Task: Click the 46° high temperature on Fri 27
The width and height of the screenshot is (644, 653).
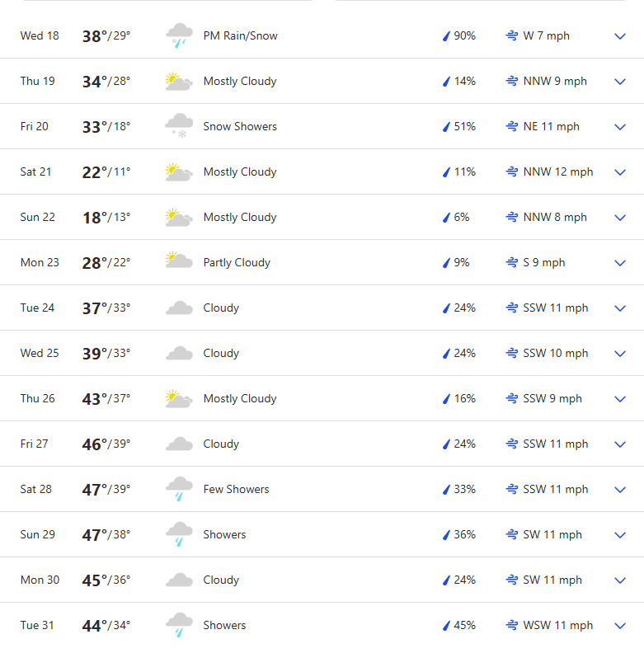Action: click(x=94, y=444)
